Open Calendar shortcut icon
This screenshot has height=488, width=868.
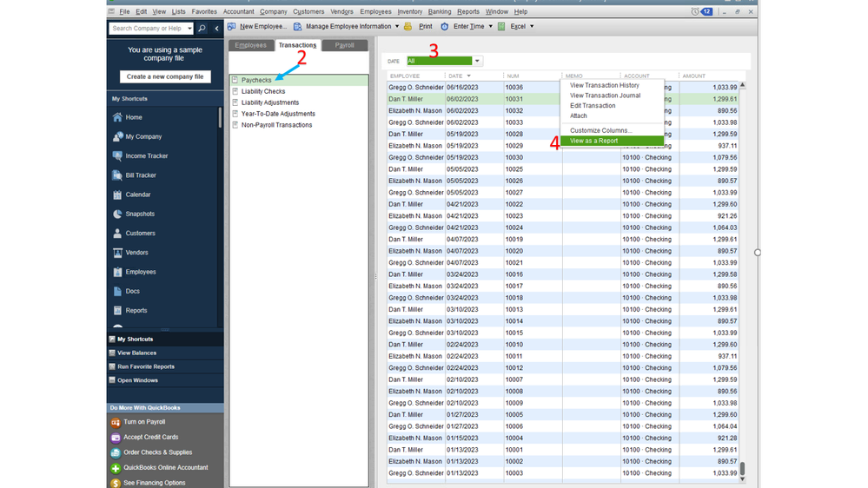point(117,195)
